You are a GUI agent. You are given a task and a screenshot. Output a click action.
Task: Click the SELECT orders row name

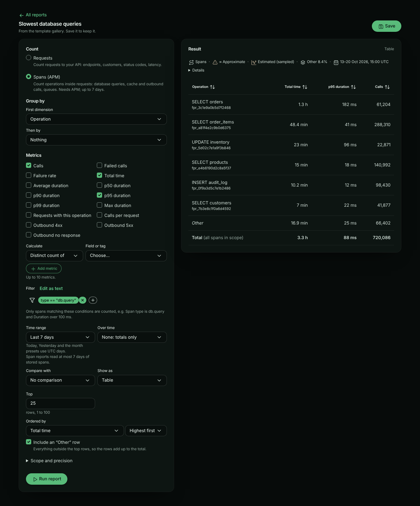207,102
